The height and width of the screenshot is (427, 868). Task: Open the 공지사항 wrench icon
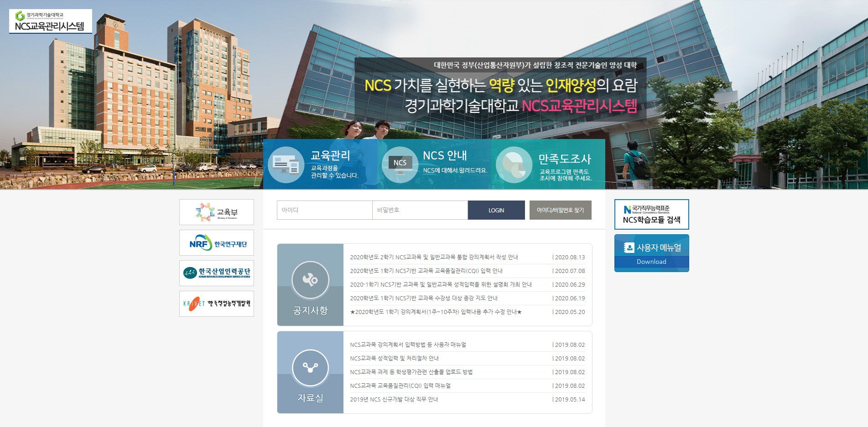310,280
